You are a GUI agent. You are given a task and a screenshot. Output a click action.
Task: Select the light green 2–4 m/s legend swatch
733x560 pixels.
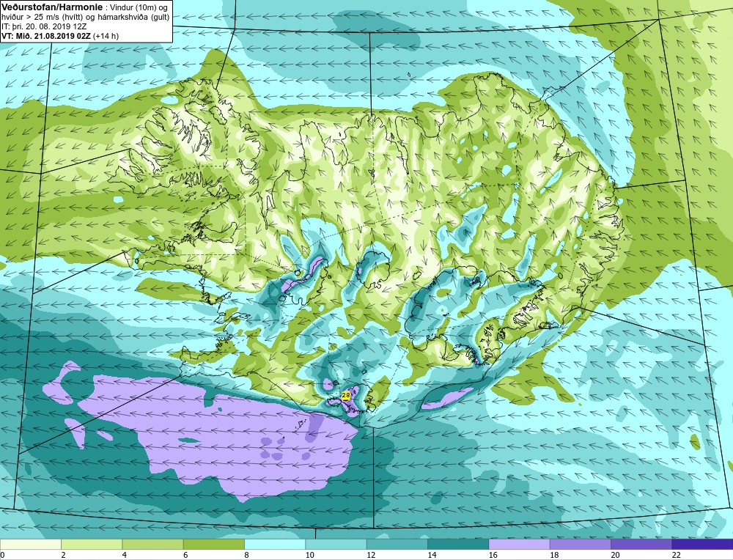[92, 544]
